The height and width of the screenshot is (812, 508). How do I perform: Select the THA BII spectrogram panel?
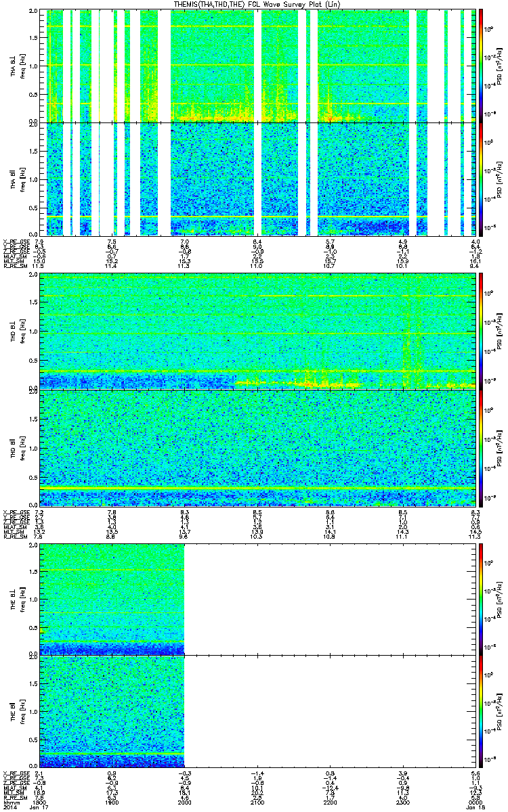[x=258, y=179]
